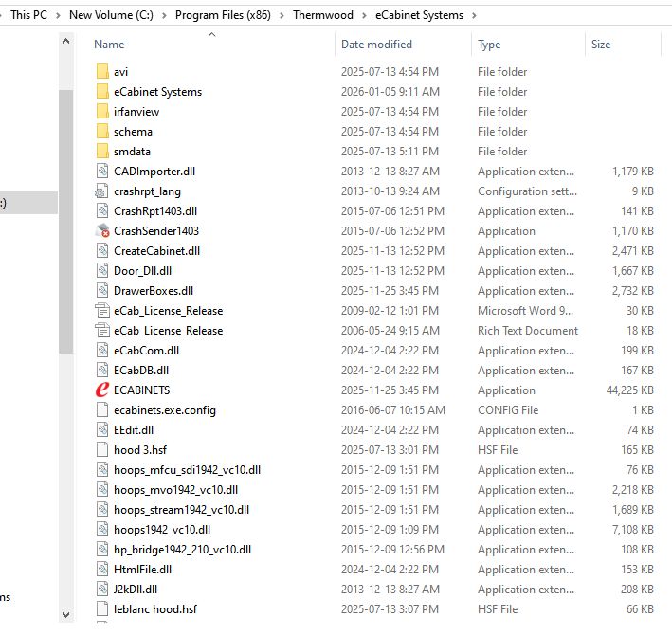Select the leblanc hood.hsf file
672x635 pixels.
(x=154, y=609)
